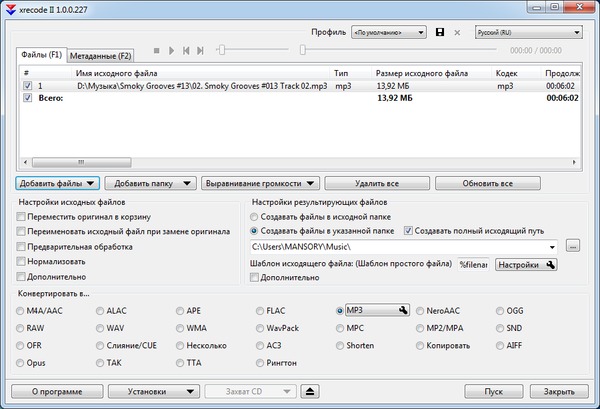Click the browse folder ellipsis button
This screenshot has height=409, width=600.
tap(572, 246)
